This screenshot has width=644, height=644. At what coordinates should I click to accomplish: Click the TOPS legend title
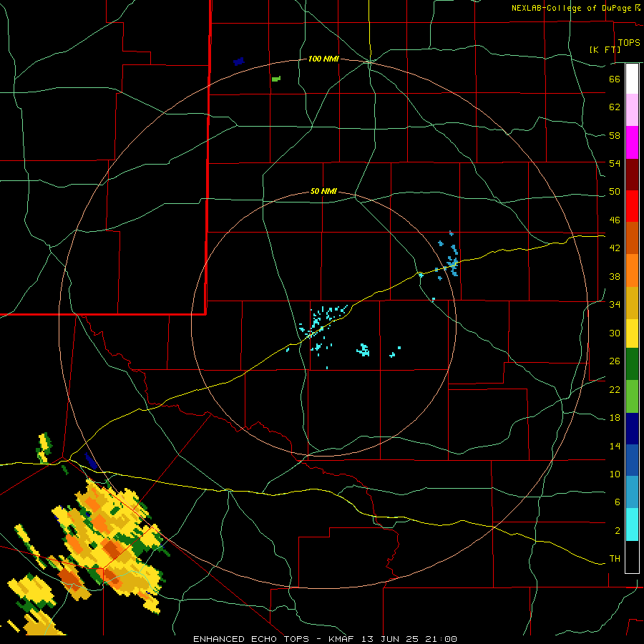629,43
